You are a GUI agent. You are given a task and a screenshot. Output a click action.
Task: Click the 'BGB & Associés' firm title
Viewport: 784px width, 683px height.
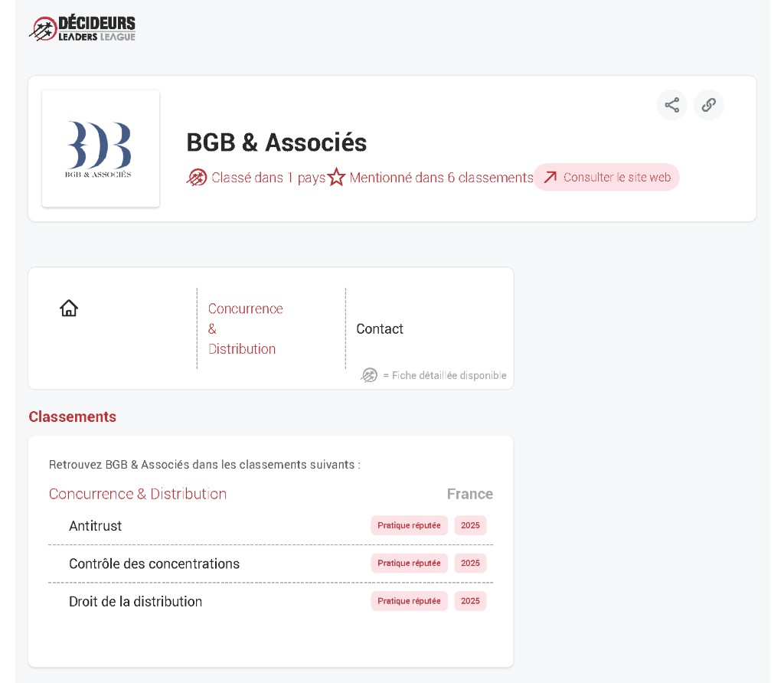276,142
